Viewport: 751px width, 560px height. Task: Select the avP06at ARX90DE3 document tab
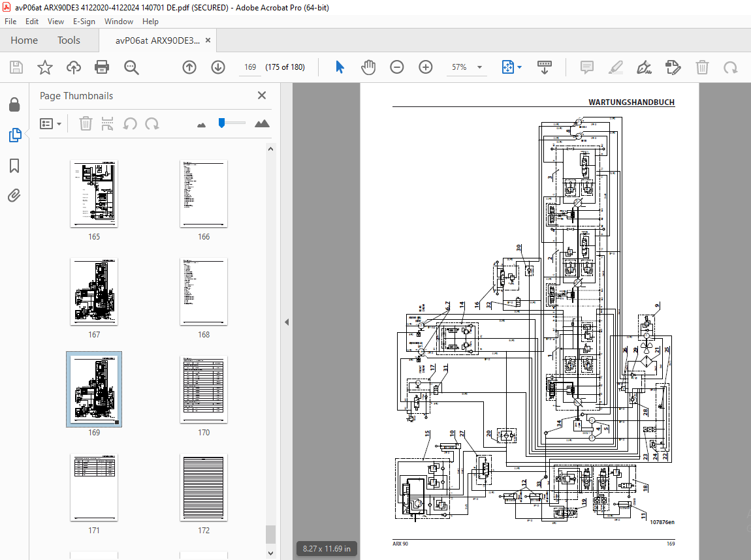(x=157, y=40)
